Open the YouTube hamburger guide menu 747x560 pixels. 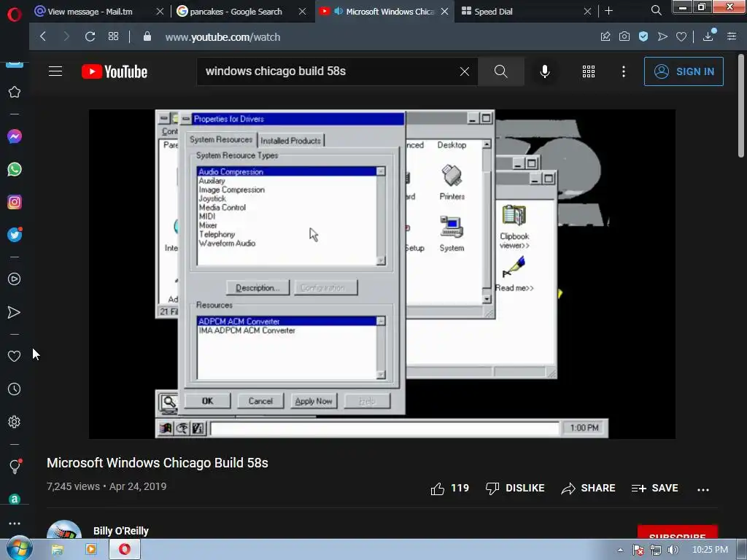pos(55,71)
